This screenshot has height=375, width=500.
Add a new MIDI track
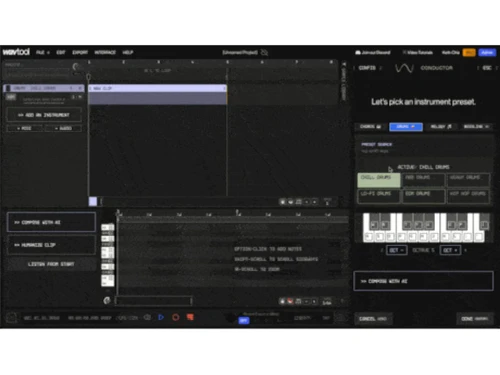point(24,128)
